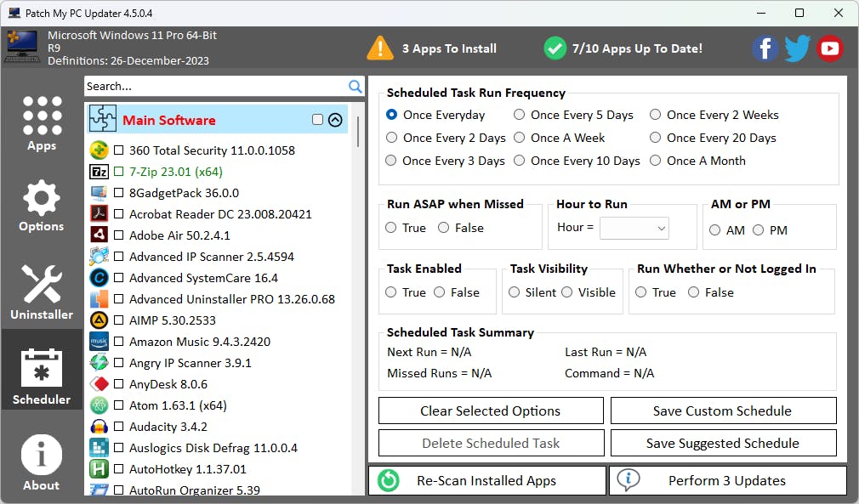Click the AutoHotkey app icon
Screen dimensions: 859x504
tap(99, 469)
